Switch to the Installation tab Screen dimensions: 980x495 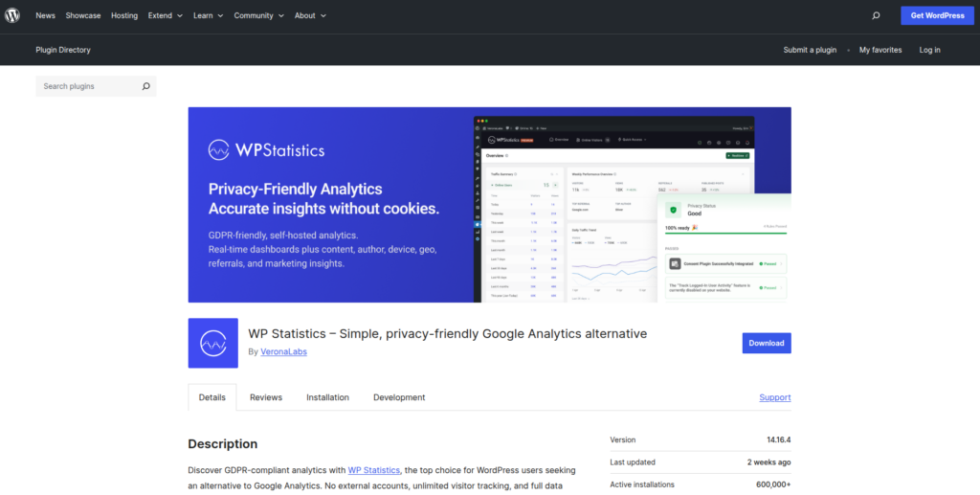(327, 397)
